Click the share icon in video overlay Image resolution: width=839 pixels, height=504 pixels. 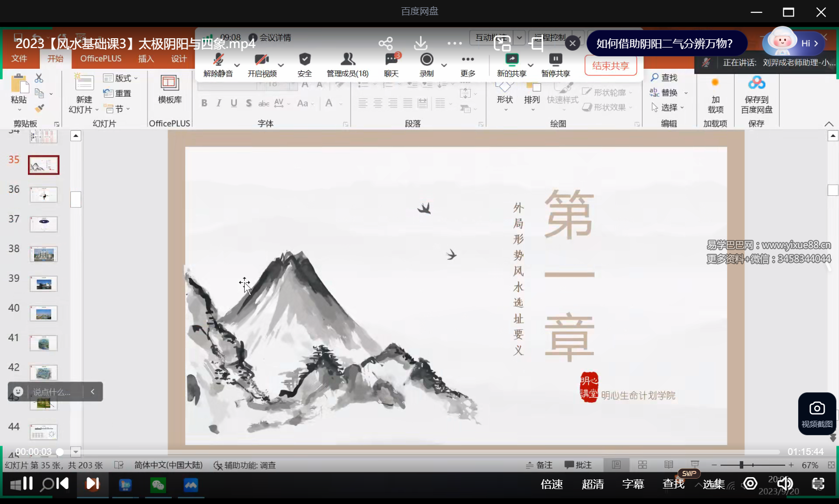[385, 43]
